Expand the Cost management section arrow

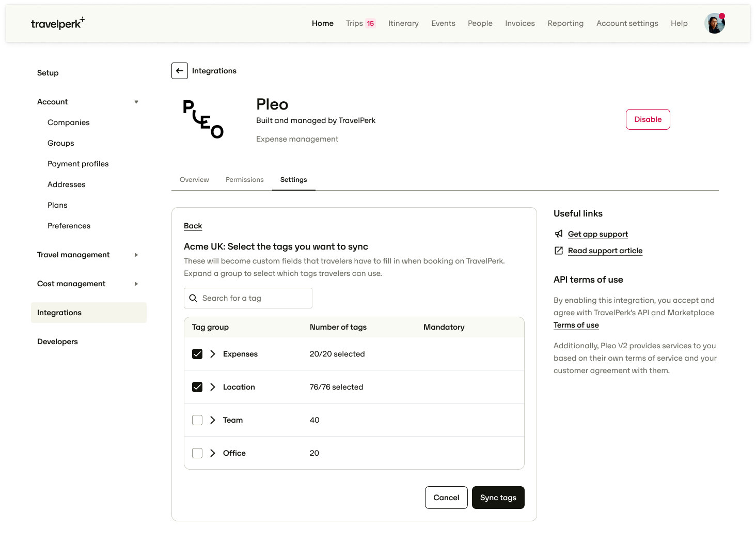coord(136,284)
